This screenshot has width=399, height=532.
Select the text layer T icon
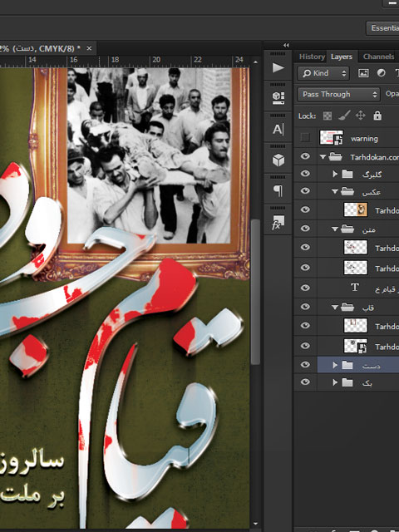(355, 288)
